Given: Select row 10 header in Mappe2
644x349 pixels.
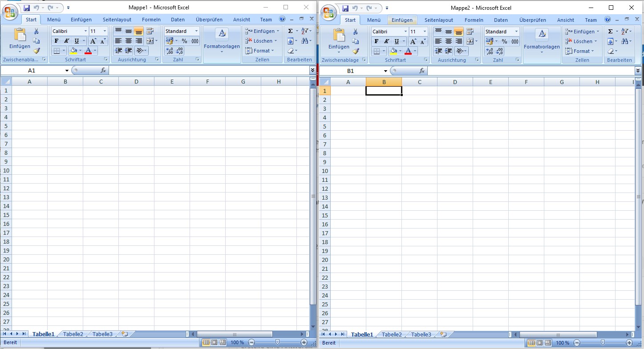Looking at the screenshot, I should 325,171.
